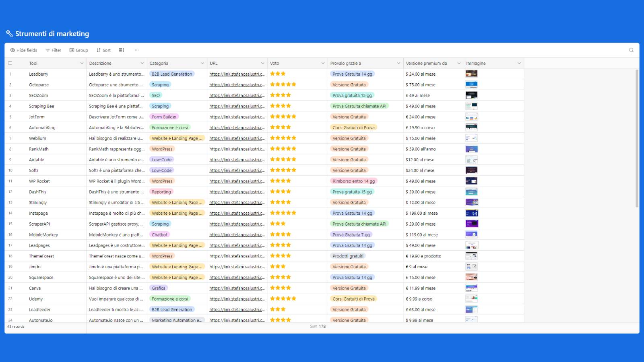The width and height of the screenshot is (644, 362).
Task: Click the 43 records count label
Action: 16,327
